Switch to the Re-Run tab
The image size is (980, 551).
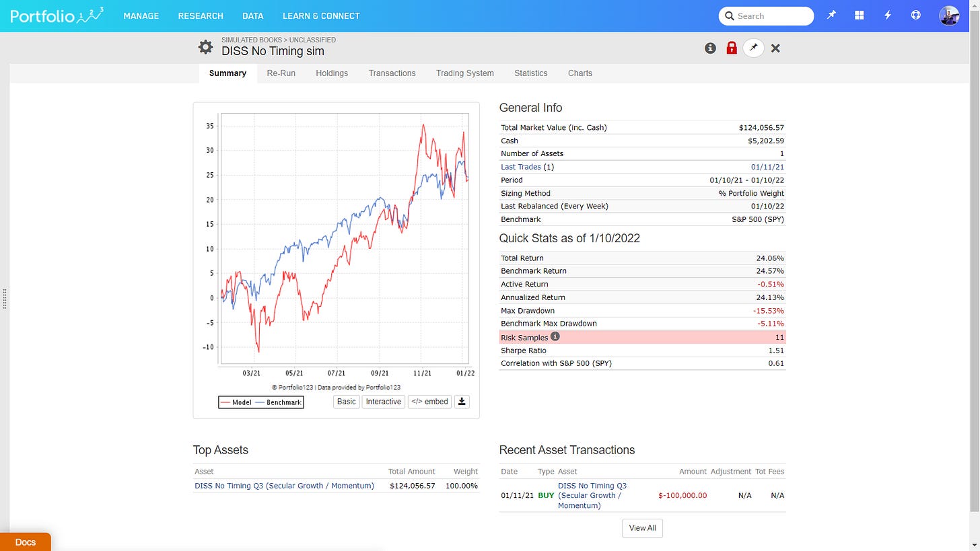(x=281, y=73)
